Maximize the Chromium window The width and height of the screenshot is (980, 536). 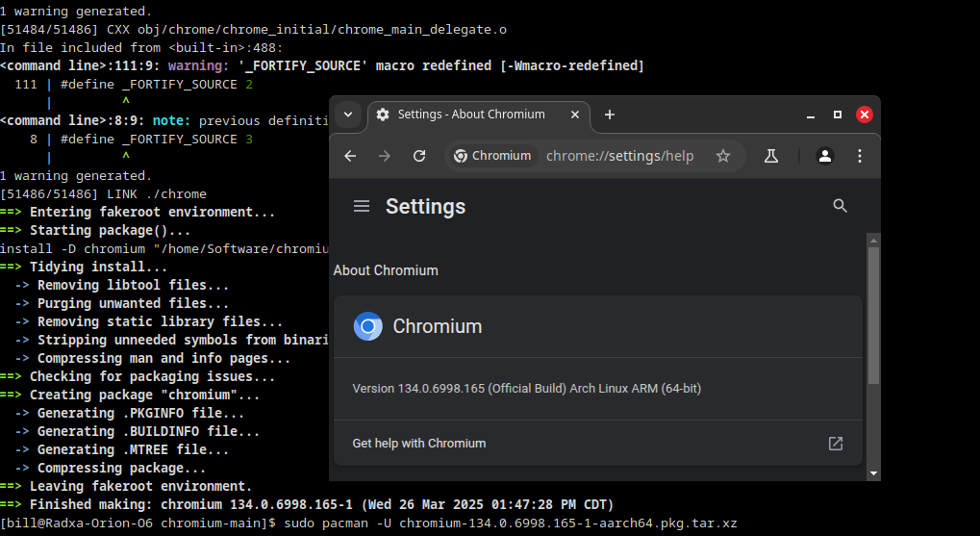click(x=838, y=115)
